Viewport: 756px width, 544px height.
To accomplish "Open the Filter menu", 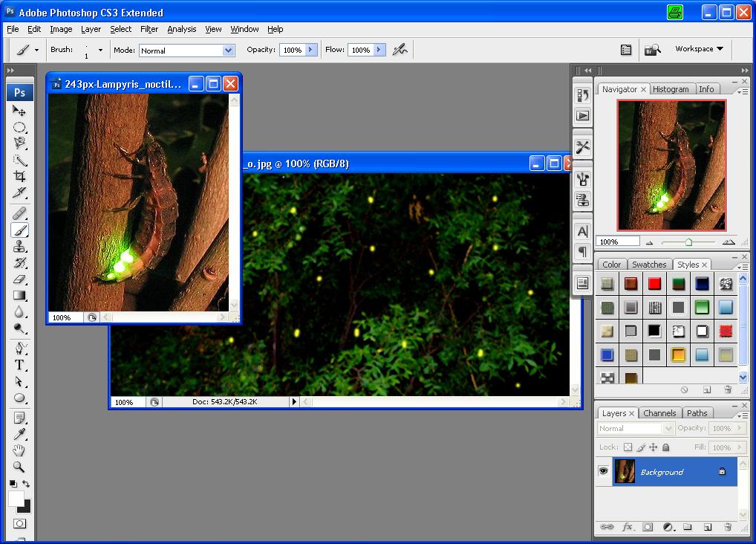I will pos(149,29).
